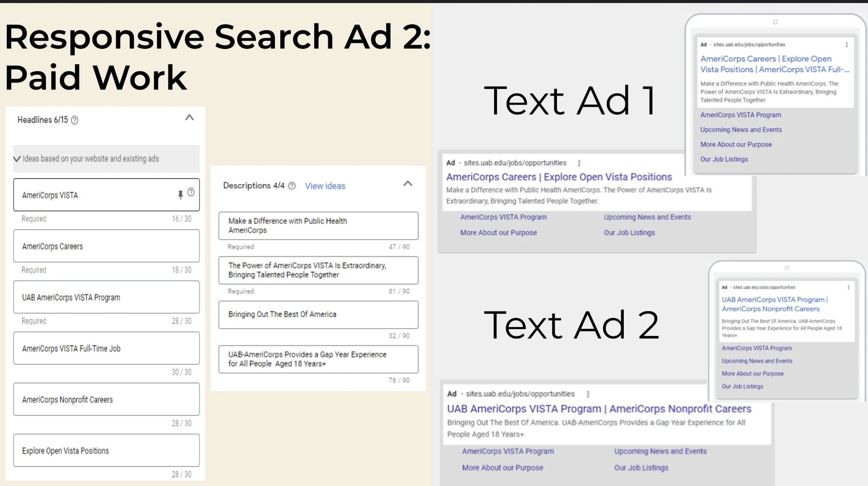
Task: Click the help icon next to Headlines 6/15
Action: 75,120
